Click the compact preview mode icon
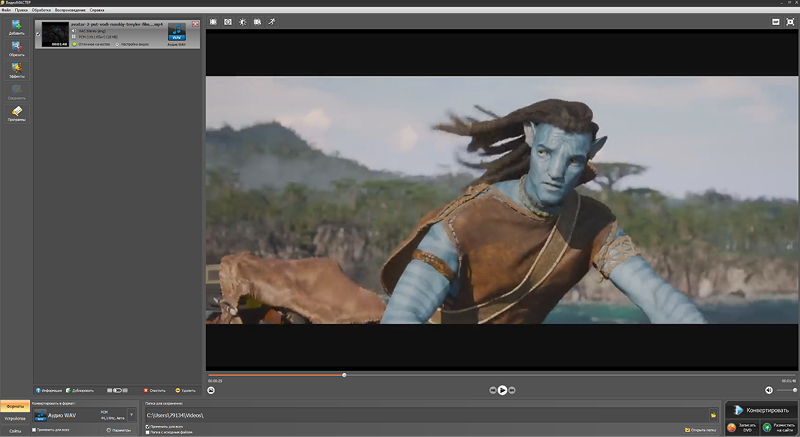The image size is (800, 437). point(776,22)
